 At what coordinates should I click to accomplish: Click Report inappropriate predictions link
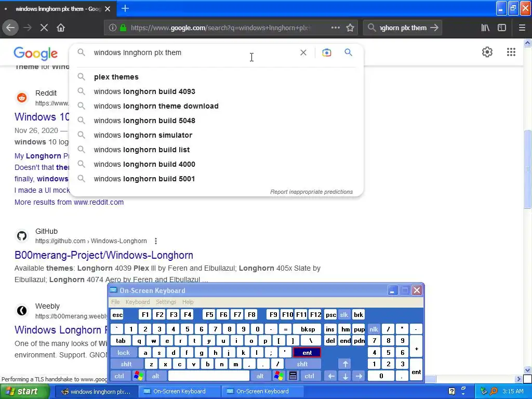(312, 192)
